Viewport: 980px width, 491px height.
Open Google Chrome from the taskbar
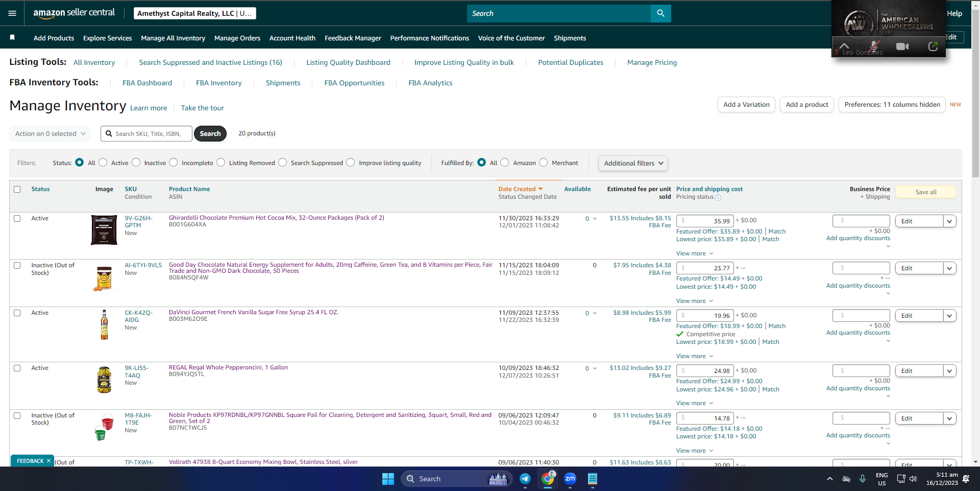(x=548, y=479)
